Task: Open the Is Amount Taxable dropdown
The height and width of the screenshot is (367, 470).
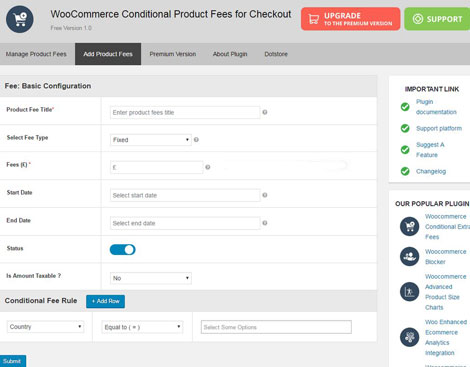Action: 151,278
